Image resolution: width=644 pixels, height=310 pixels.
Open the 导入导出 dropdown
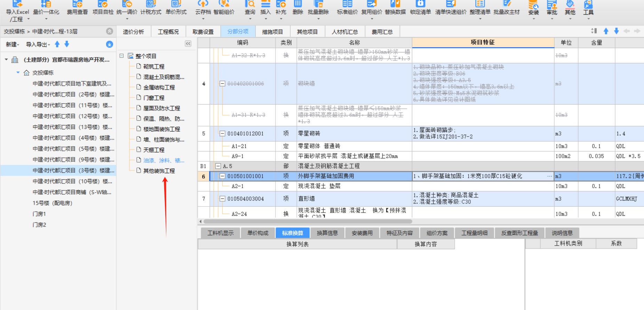coord(38,44)
